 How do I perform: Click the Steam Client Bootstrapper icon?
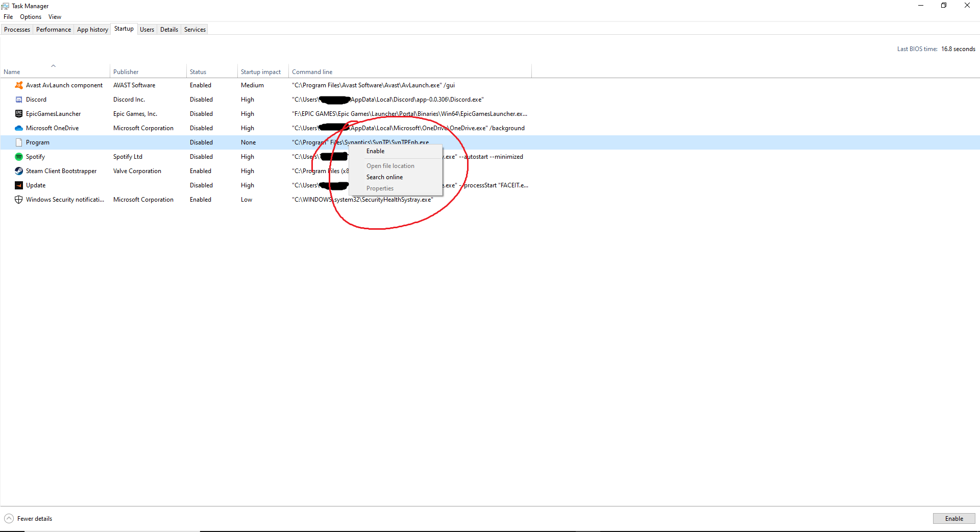(x=19, y=171)
